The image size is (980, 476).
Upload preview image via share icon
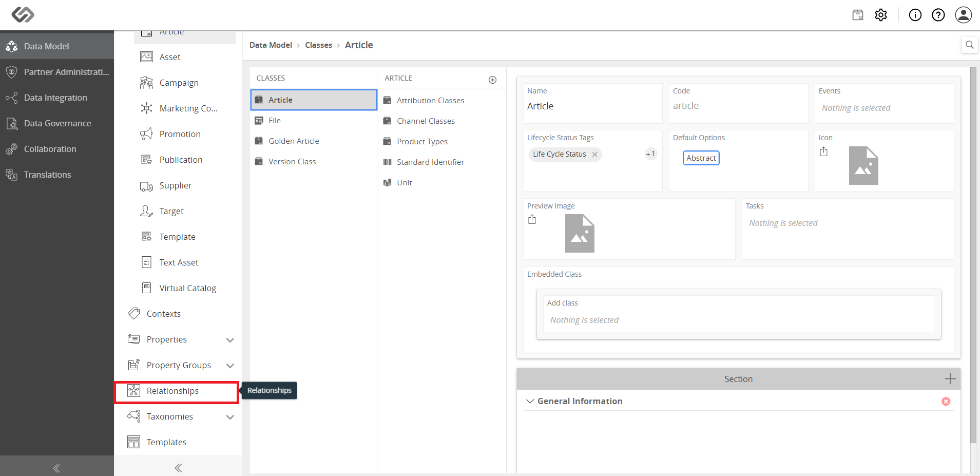532,219
